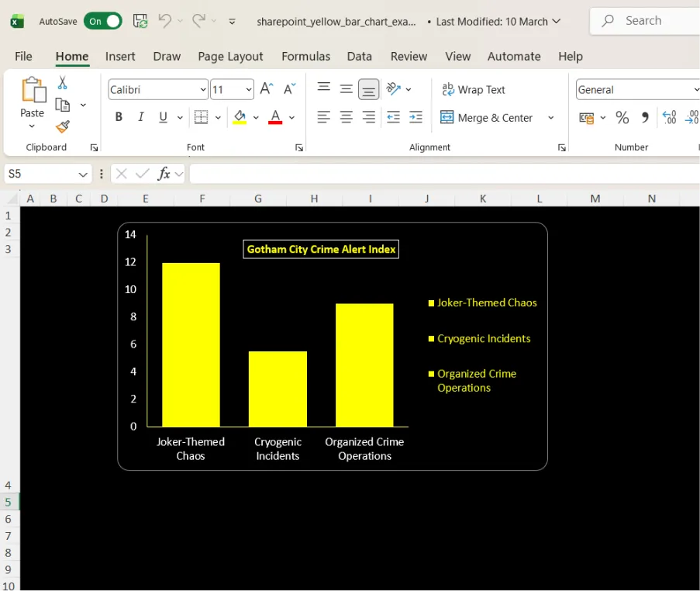
Task: Toggle Bold formatting
Action: point(119,117)
